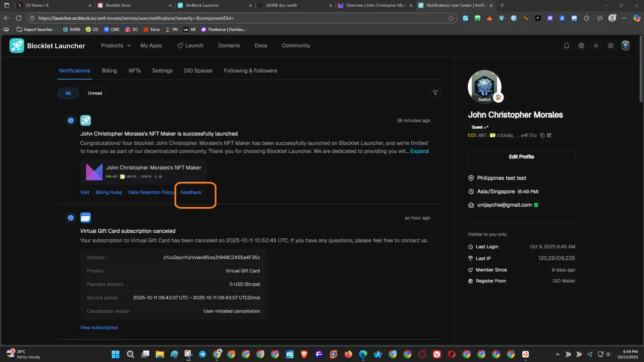Expand the full NFT Maker notification text

pyautogui.click(x=419, y=151)
